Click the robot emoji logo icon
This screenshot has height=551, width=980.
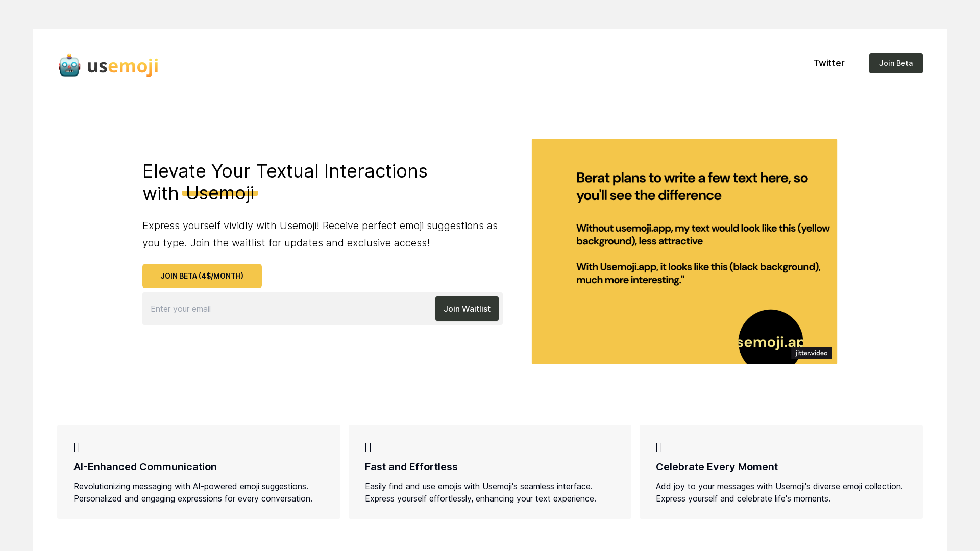click(69, 65)
